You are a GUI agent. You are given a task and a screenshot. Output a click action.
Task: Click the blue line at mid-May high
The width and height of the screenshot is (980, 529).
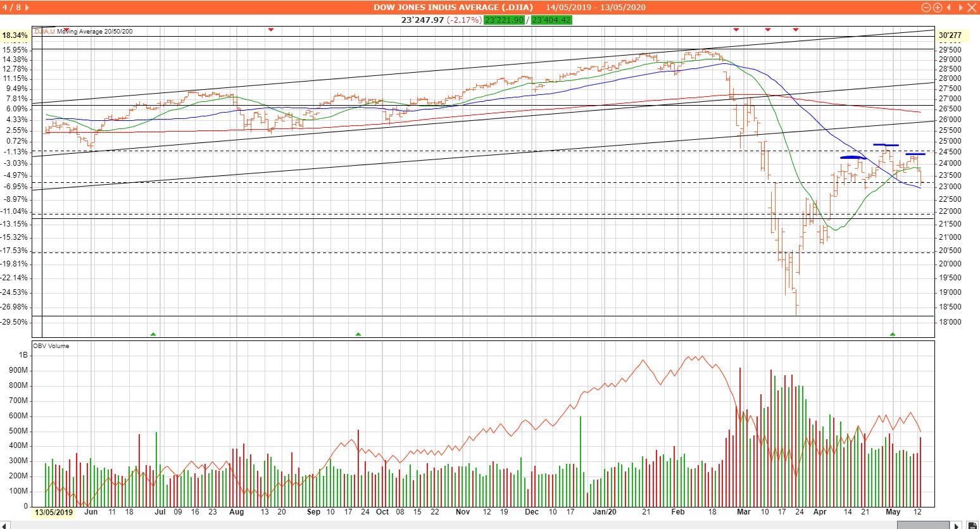[915, 154]
